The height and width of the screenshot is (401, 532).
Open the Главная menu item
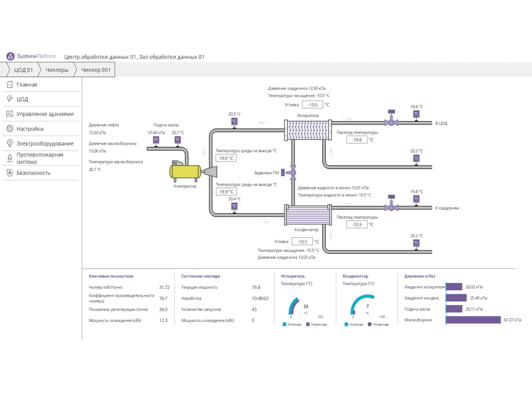click(x=27, y=85)
